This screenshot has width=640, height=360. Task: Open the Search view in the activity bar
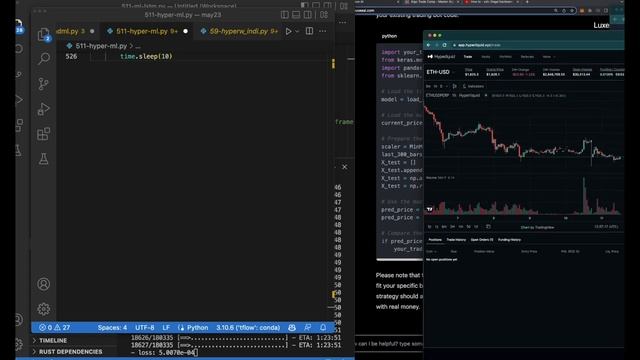point(43,58)
